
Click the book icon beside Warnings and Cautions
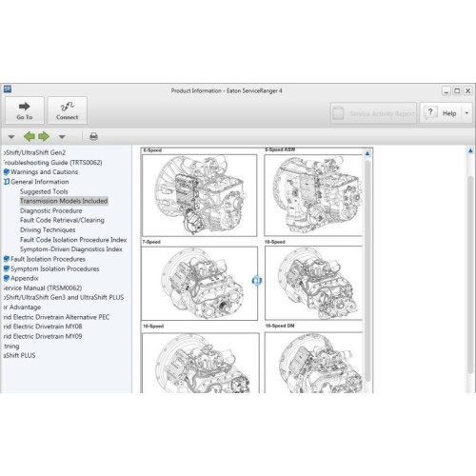[7, 172]
